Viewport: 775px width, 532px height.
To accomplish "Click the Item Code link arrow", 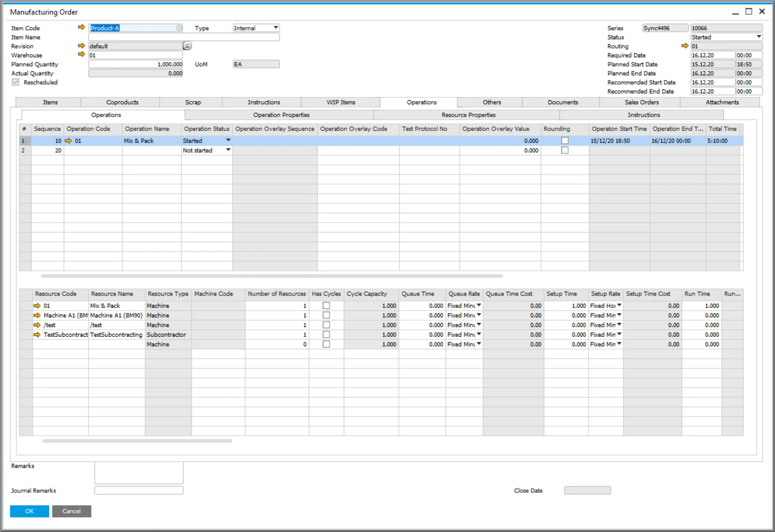I will pos(81,28).
